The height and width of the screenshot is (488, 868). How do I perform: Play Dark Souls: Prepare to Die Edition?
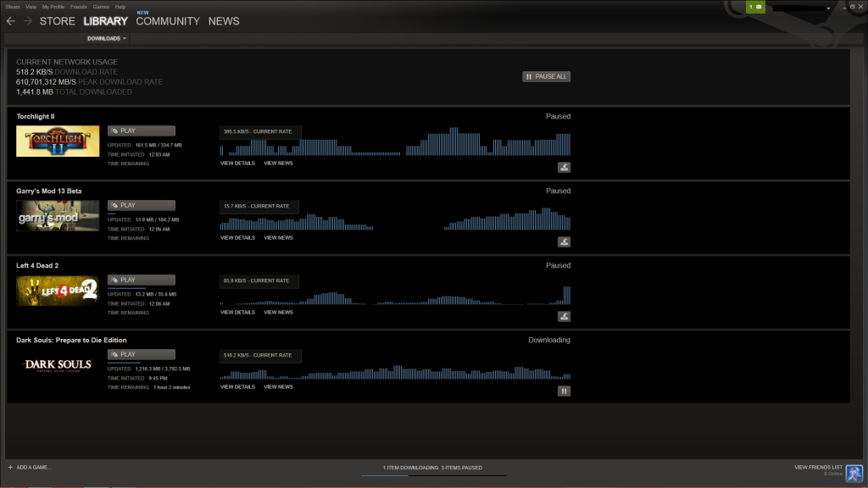[x=142, y=355]
